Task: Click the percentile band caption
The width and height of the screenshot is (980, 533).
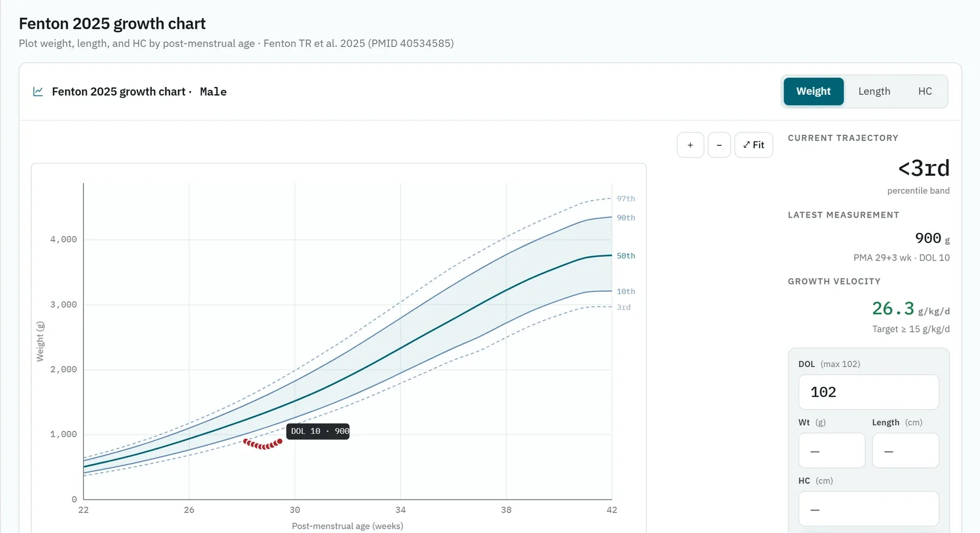Action: click(x=918, y=191)
